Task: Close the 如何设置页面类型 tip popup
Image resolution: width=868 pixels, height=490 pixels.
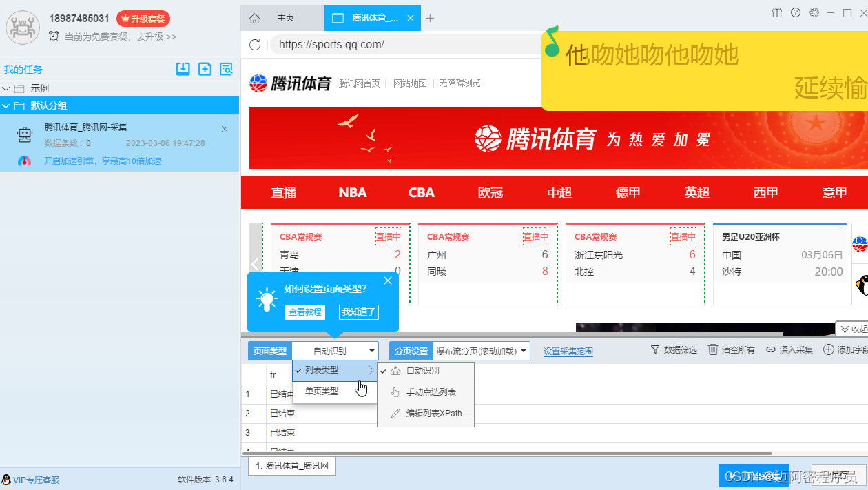Action: coord(388,280)
